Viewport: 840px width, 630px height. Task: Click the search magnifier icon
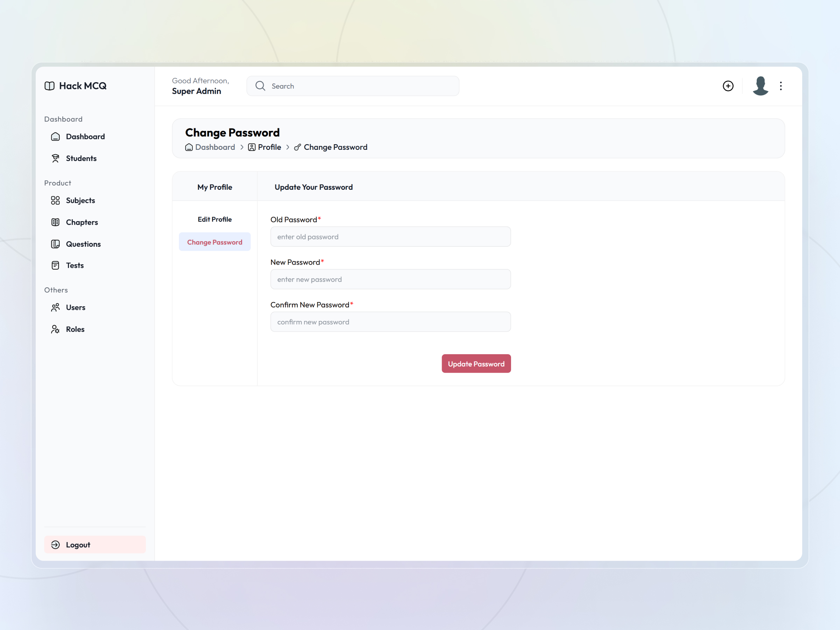260,86
